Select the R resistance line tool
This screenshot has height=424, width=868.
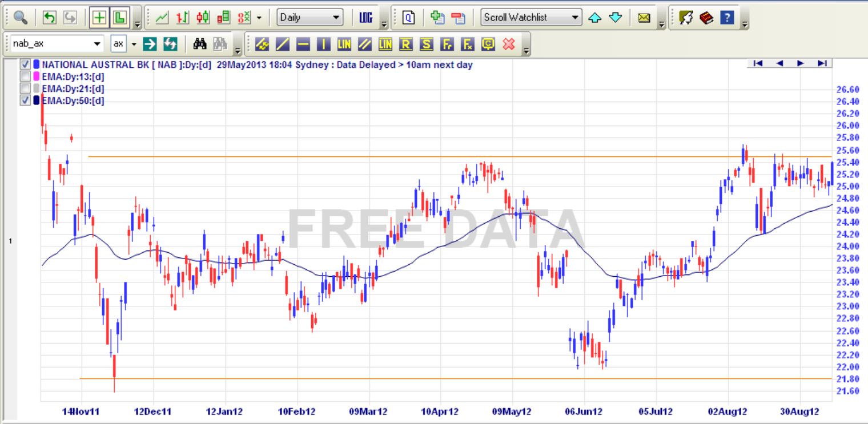[406, 43]
